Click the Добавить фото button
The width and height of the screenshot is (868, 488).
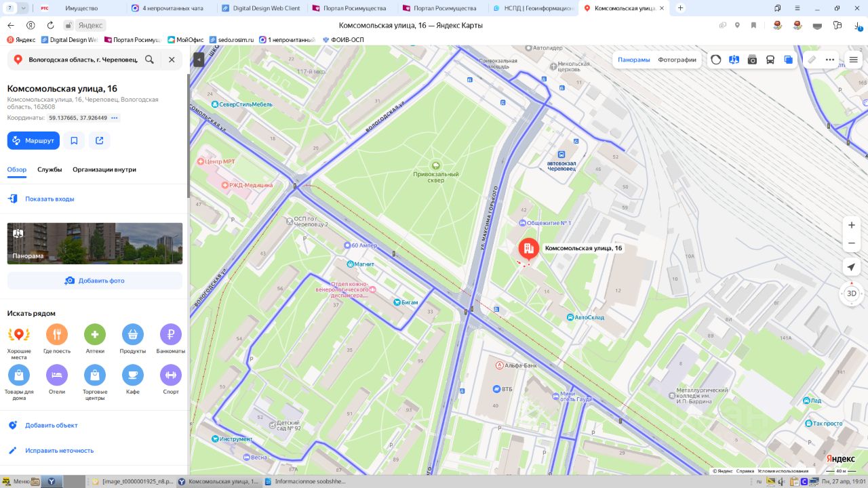point(95,281)
